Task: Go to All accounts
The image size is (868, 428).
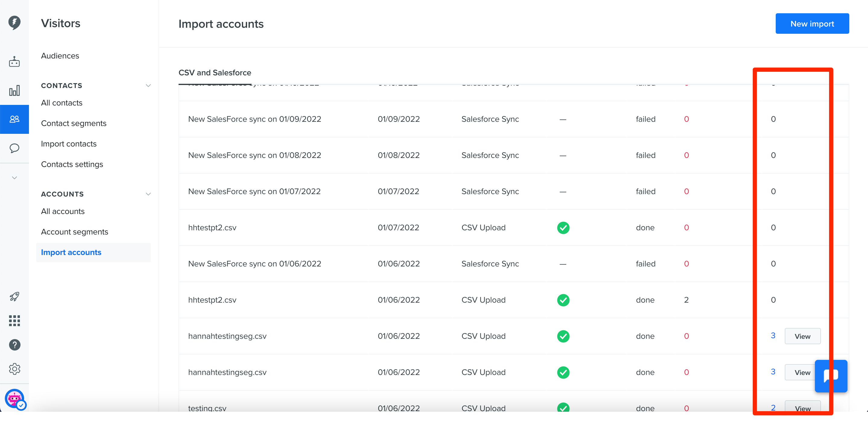Action: pos(63,211)
